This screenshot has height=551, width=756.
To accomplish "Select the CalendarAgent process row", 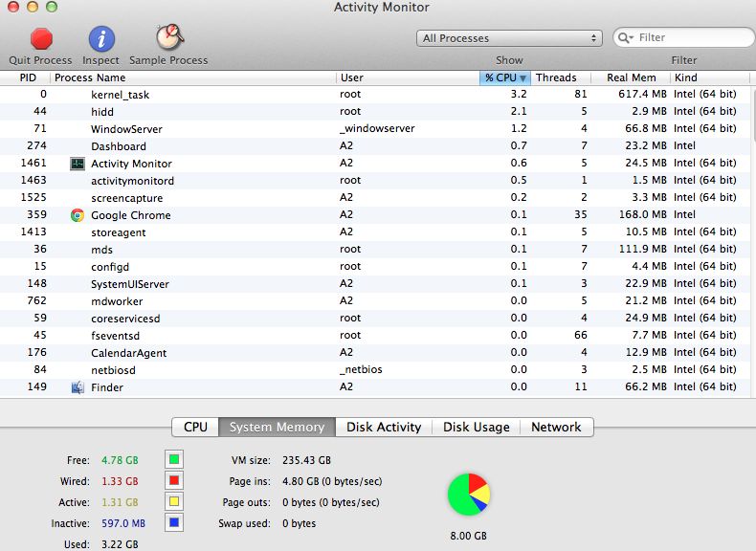I will pyautogui.click(x=375, y=352).
